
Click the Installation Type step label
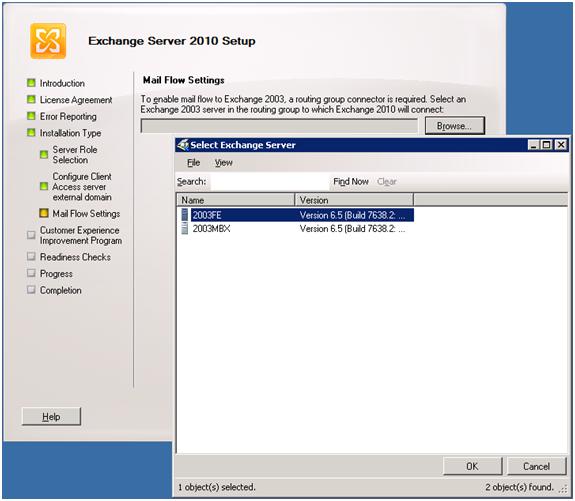coord(70,133)
